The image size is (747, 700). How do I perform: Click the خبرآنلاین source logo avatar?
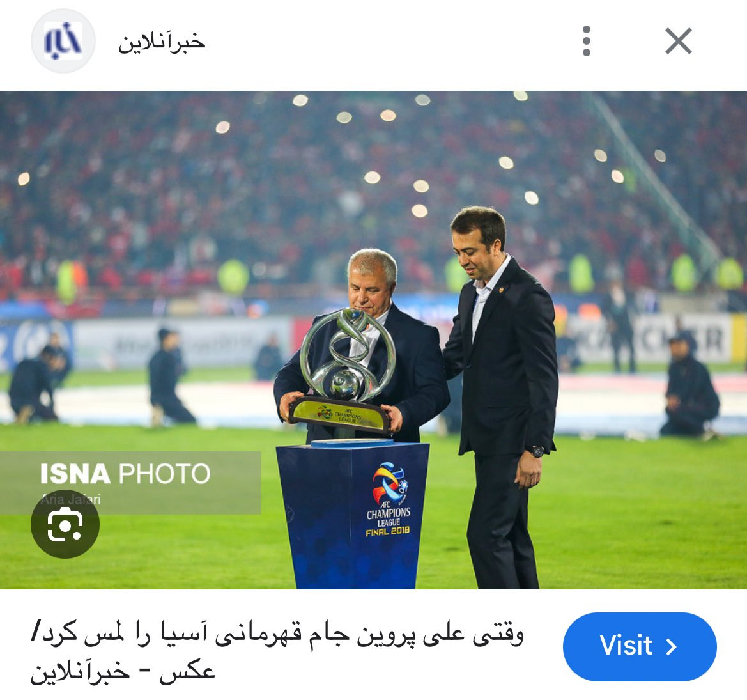(x=63, y=41)
